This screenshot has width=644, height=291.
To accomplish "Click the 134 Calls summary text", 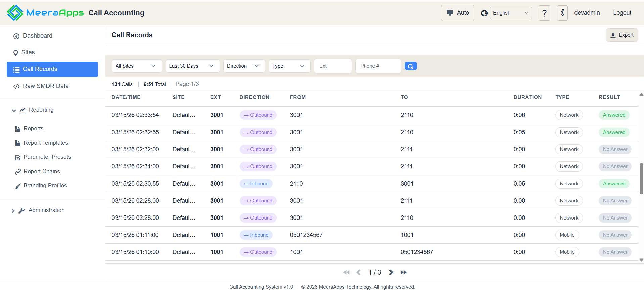I will point(122,84).
